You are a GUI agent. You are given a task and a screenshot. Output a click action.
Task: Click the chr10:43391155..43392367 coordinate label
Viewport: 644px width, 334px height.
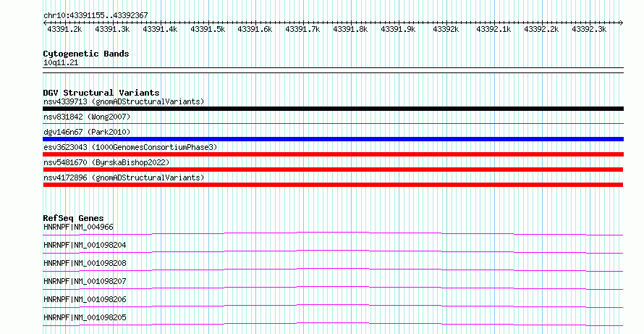(96, 16)
